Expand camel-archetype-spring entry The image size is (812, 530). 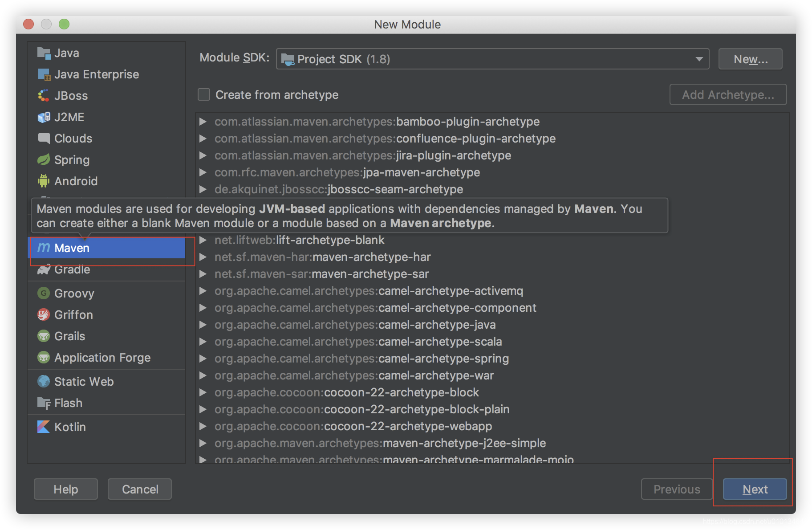pos(203,359)
